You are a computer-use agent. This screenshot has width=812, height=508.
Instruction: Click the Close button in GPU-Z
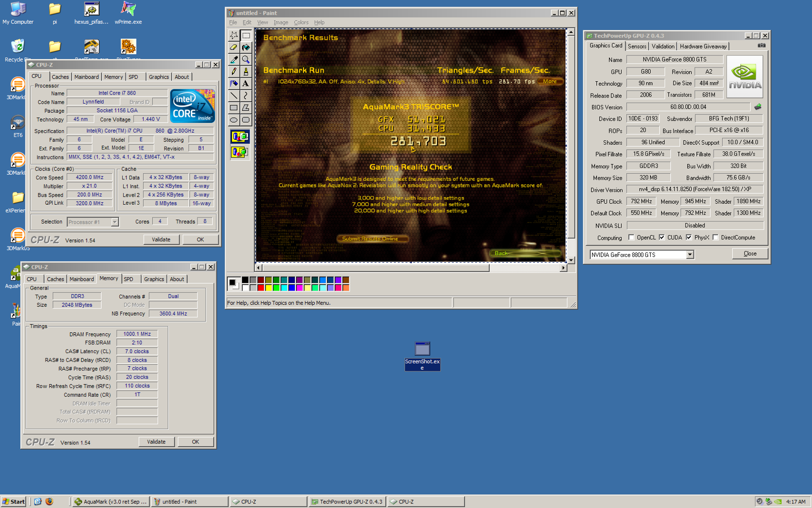click(750, 253)
